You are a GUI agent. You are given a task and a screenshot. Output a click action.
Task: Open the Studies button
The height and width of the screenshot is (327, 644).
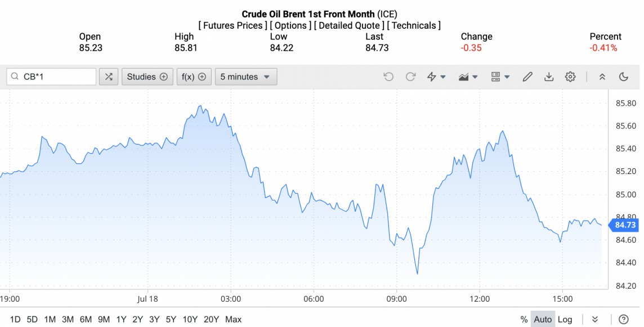coord(147,77)
